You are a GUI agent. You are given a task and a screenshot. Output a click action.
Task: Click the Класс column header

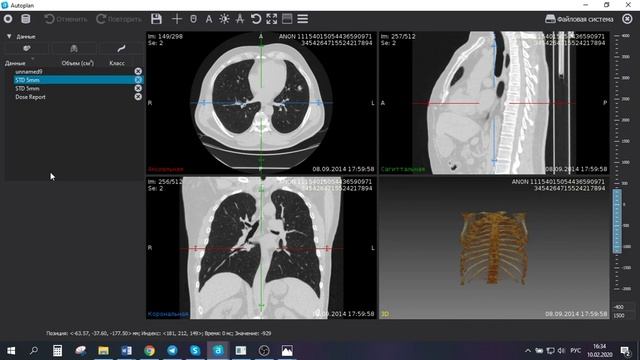pos(117,63)
